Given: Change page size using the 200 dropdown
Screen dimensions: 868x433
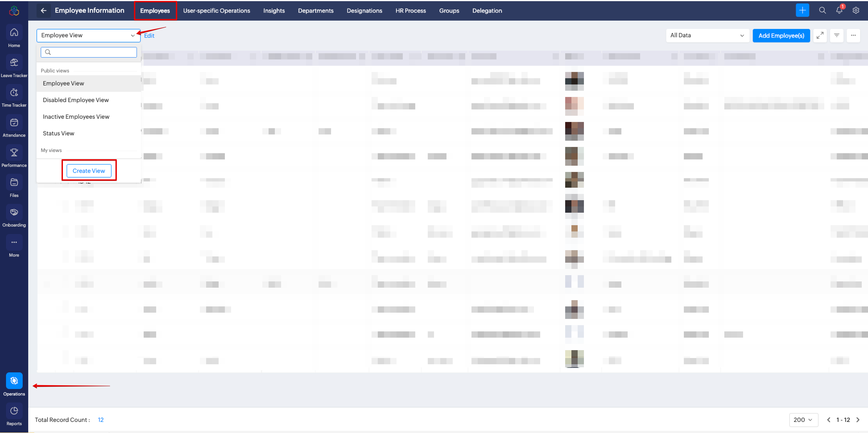Looking at the screenshot, I should (x=803, y=420).
